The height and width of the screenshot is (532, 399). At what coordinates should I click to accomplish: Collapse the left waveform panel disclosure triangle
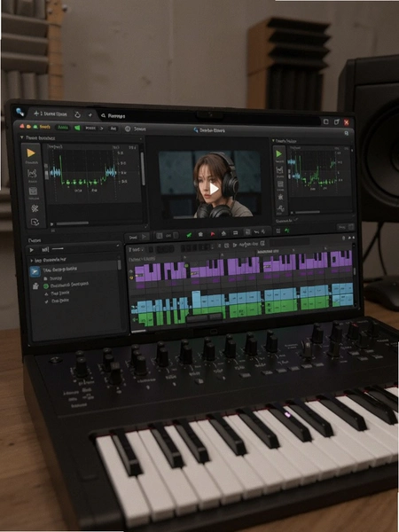click(x=21, y=137)
